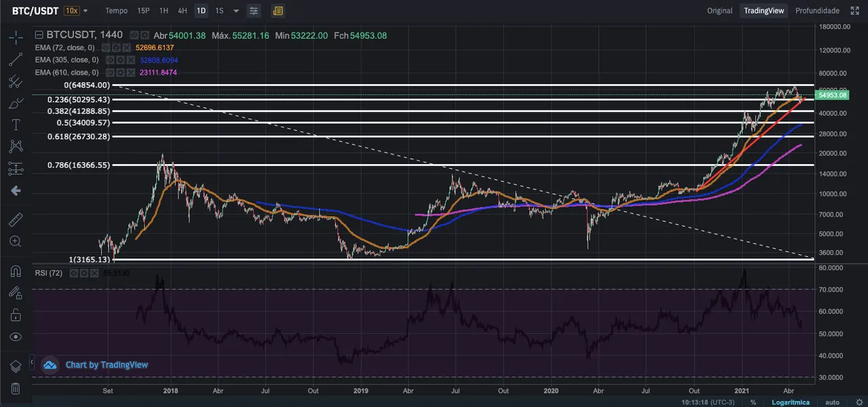The height and width of the screenshot is (407, 868).
Task: Open EMA 72 settings gear
Action: click(115, 47)
